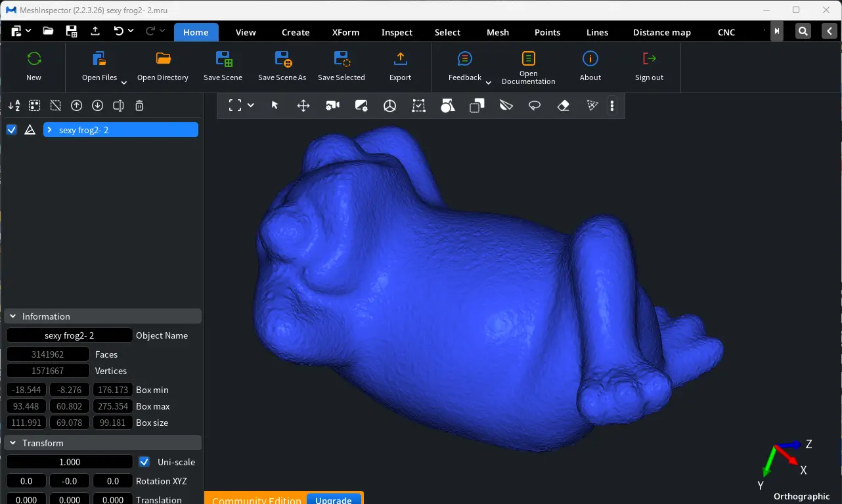
Task: Click the ribbon search magnifier icon
Action: point(803,31)
